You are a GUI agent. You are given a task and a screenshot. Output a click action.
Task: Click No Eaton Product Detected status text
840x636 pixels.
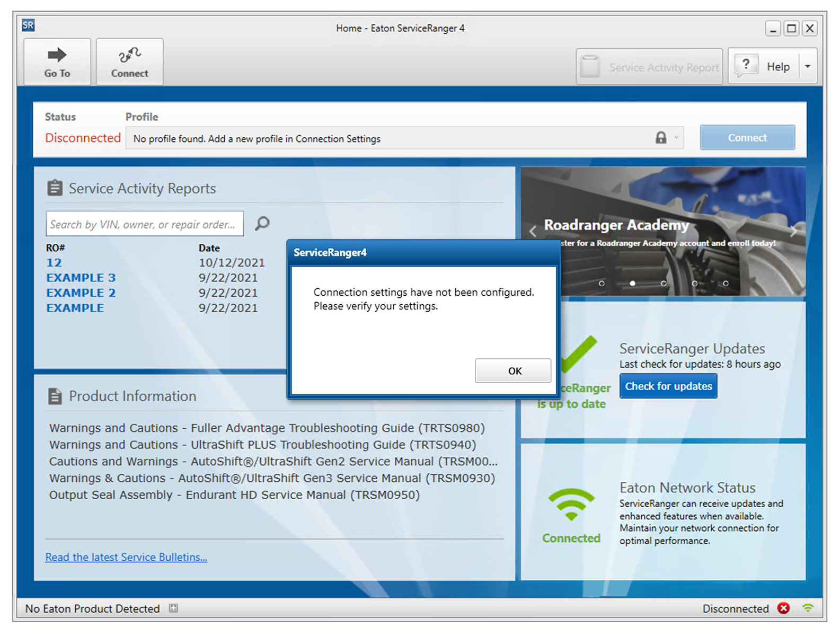click(x=92, y=608)
